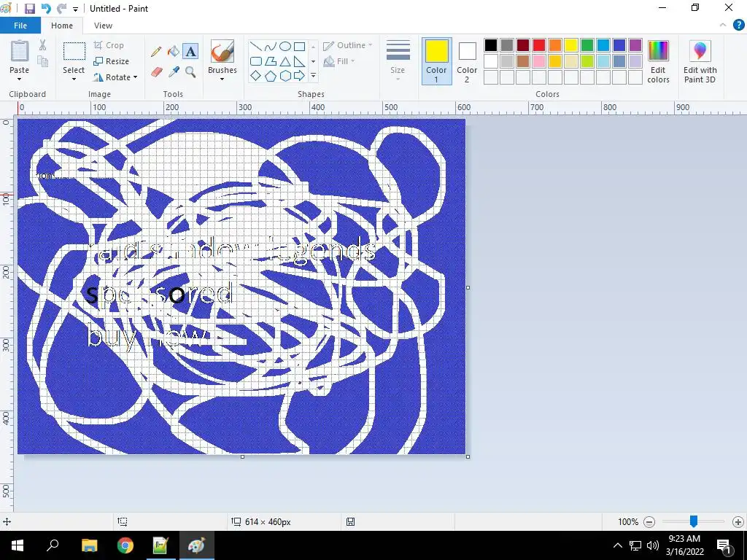
Task: Click the Undo arrow in title bar
Action: pyautogui.click(x=46, y=9)
